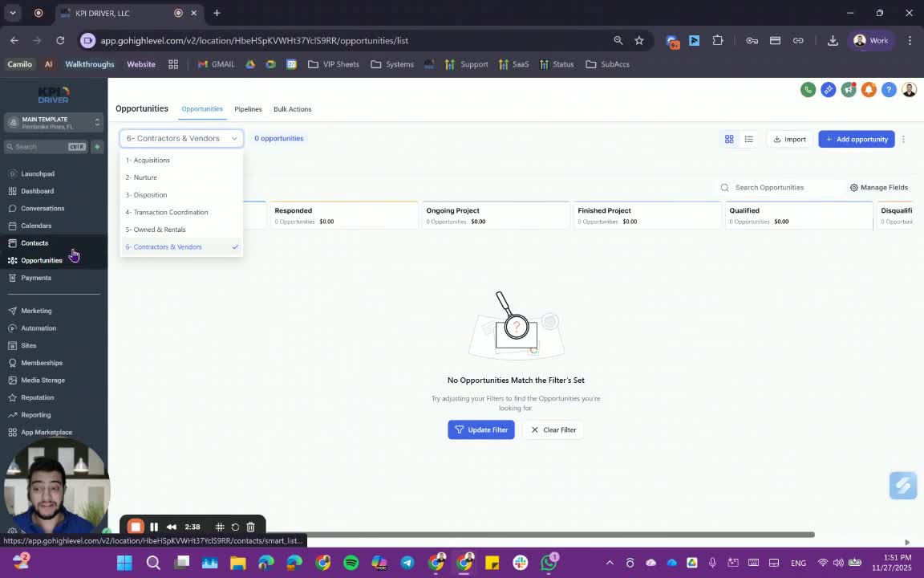Open Reporting sidebar item
The height and width of the screenshot is (578, 924).
tap(35, 415)
